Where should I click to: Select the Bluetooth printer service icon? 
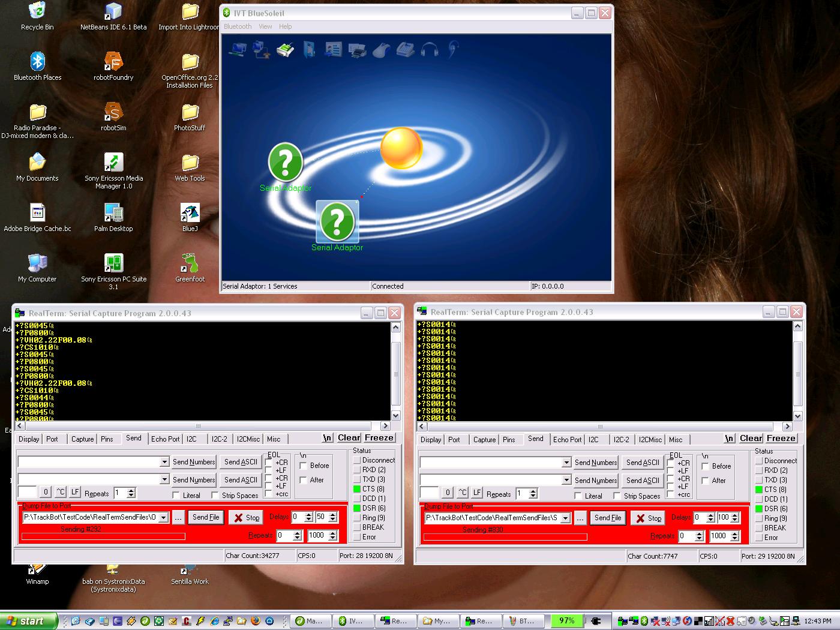(x=357, y=50)
